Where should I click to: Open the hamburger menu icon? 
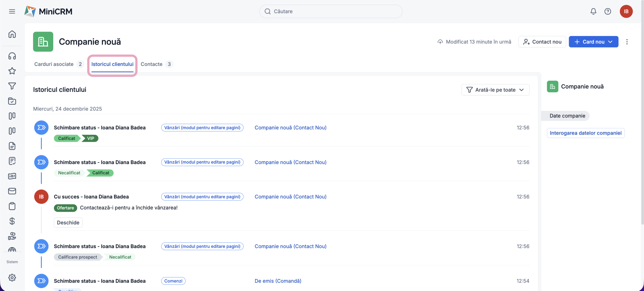(12, 11)
